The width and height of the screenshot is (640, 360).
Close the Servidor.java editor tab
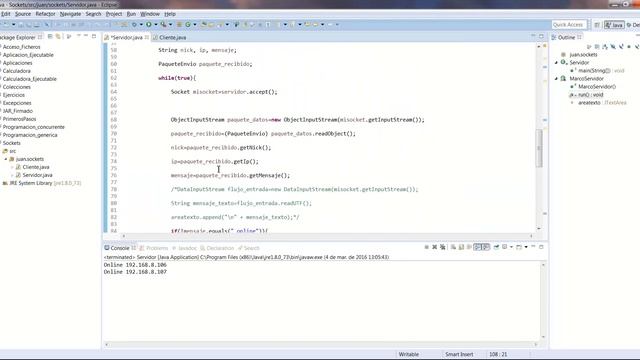(x=147, y=37)
